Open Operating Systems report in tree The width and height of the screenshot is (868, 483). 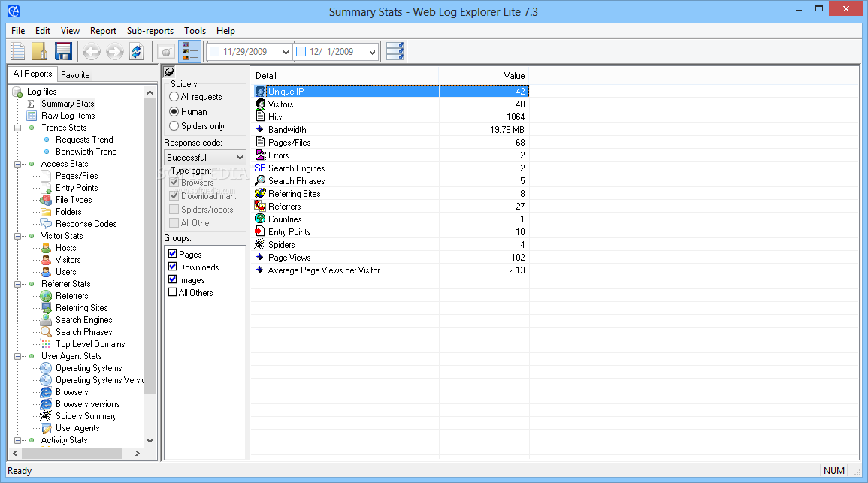[89, 368]
